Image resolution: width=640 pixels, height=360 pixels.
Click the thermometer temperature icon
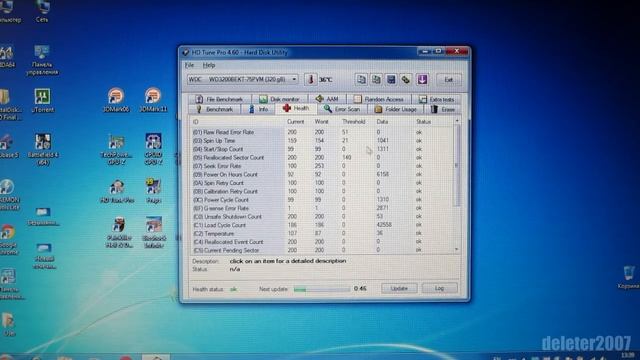[x=310, y=80]
